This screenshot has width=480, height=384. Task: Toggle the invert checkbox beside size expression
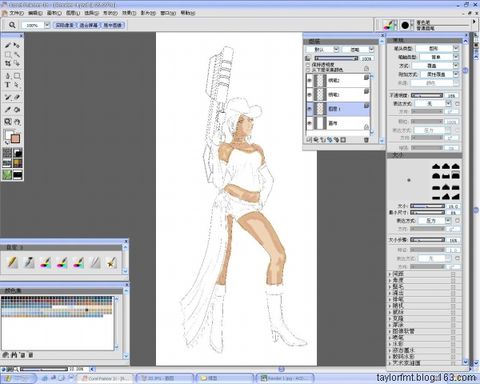(457, 220)
